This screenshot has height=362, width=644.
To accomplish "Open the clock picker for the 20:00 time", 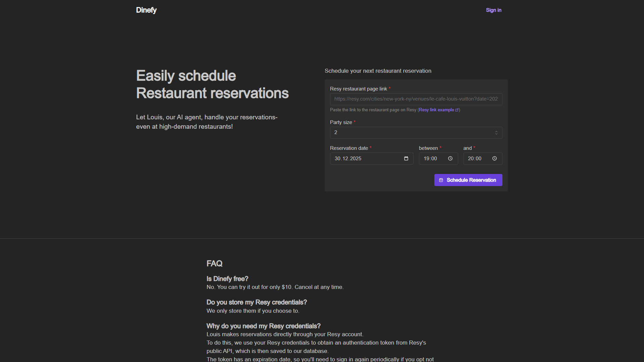I will (495, 159).
